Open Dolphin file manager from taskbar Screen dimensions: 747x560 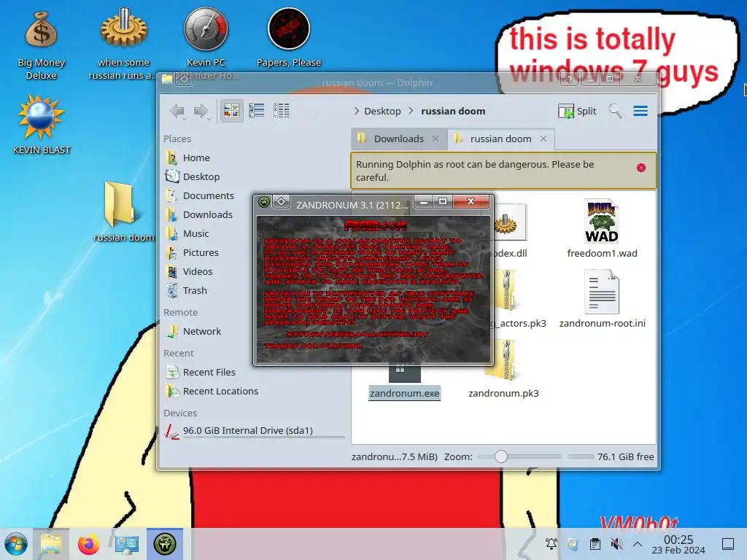point(51,544)
